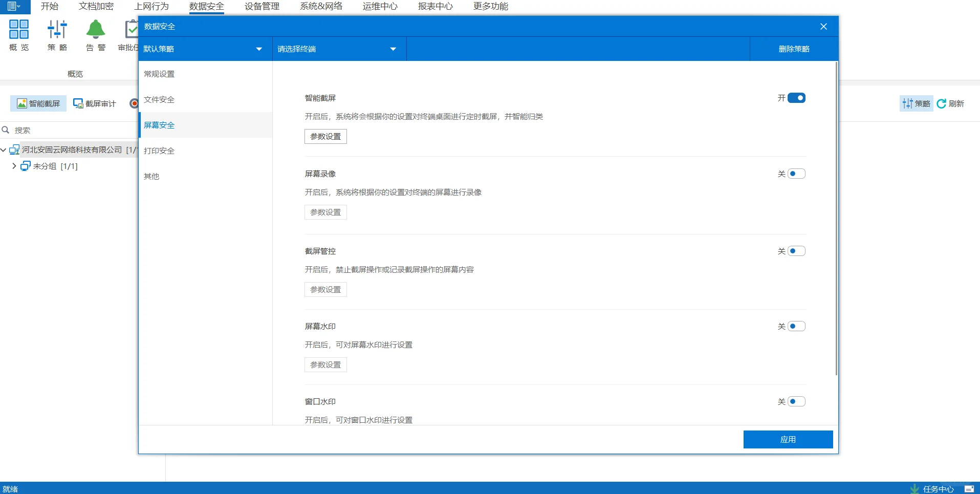980x494 pixels.
Task: Click the 刷新 refresh icon
Action: [x=950, y=103]
